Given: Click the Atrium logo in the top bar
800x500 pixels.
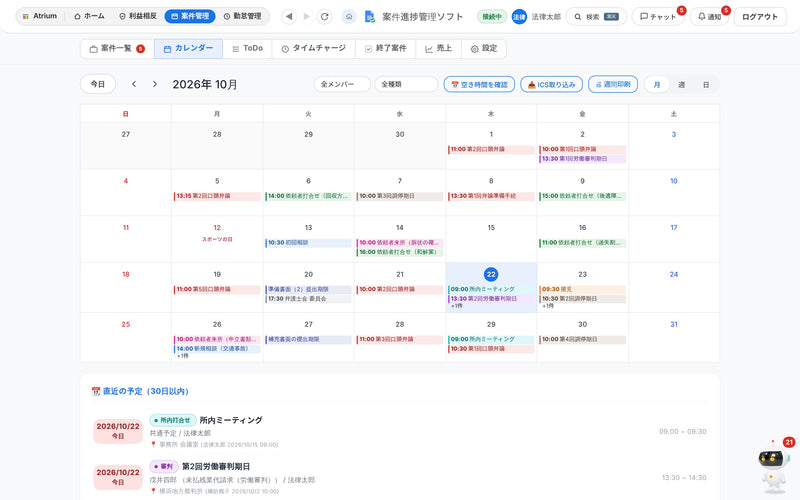Looking at the screenshot, I should (39, 16).
